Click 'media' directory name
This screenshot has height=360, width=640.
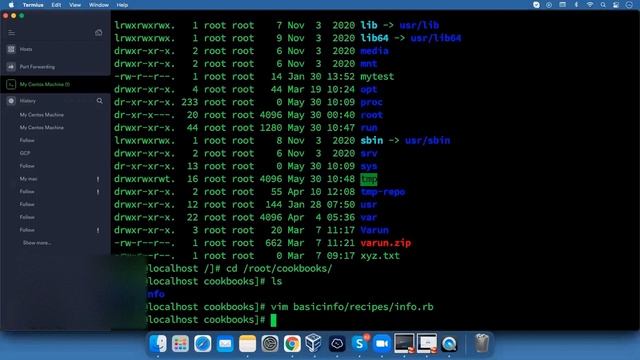[374, 51]
